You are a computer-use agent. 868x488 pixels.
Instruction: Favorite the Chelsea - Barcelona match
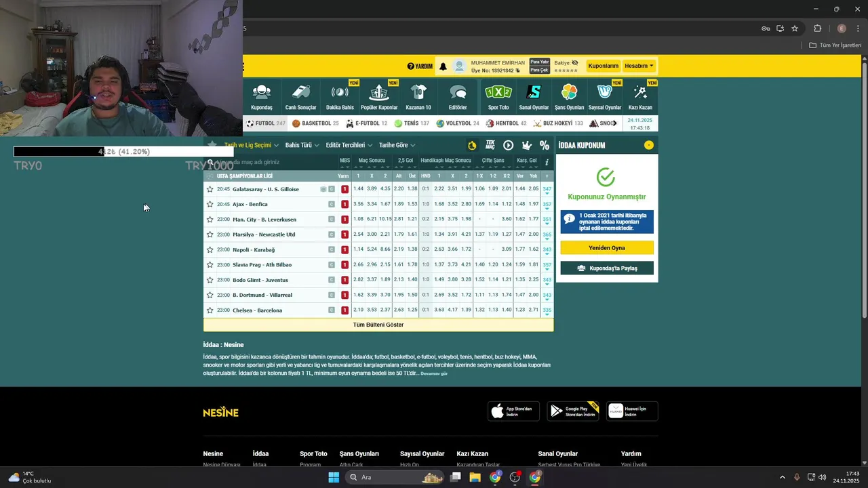click(x=210, y=310)
